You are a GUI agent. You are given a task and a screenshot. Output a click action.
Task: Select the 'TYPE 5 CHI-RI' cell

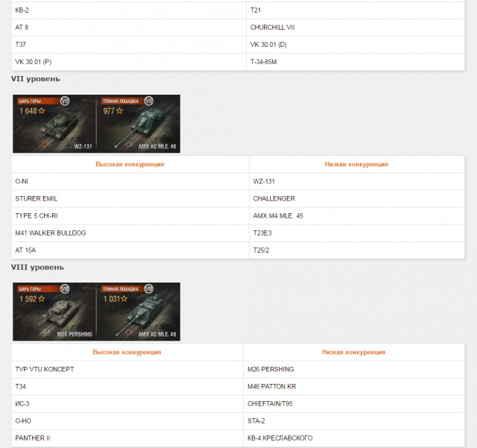pyautogui.click(x=130, y=216)
